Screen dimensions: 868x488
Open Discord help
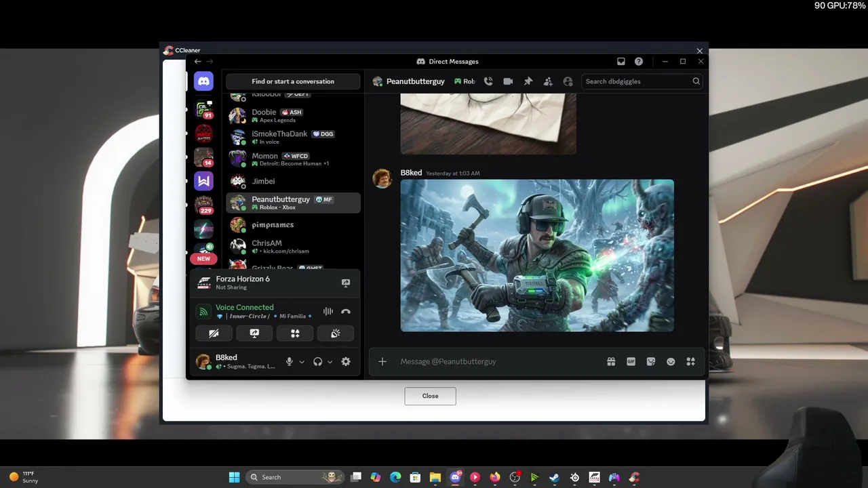pos(639,61)
